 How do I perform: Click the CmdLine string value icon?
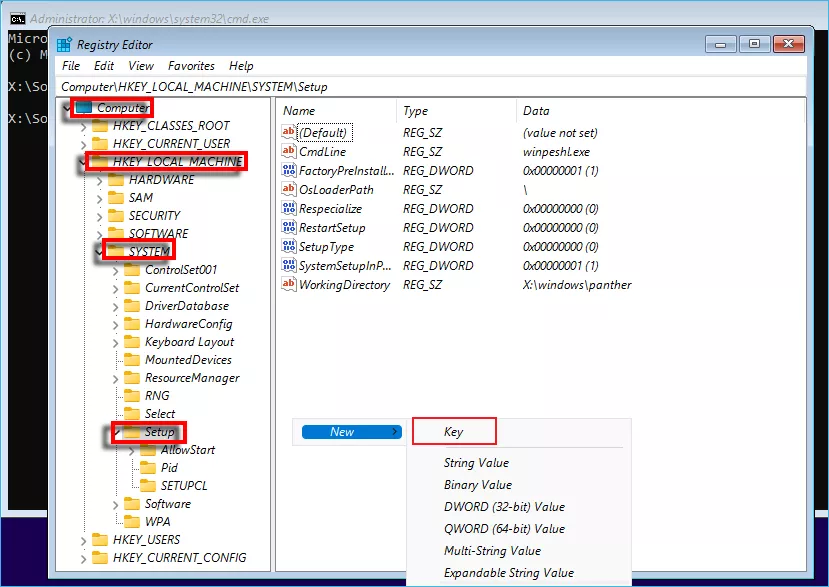[x=289, y=151]
